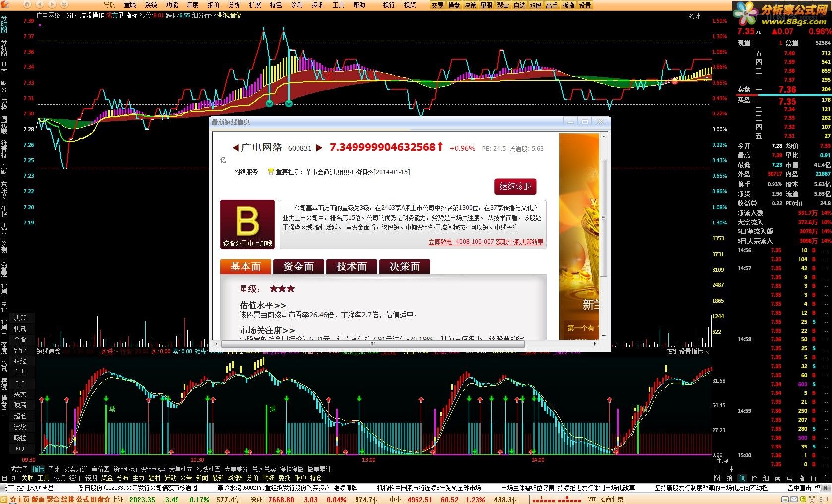Switch to the 技术面 tab

[352, 267]
